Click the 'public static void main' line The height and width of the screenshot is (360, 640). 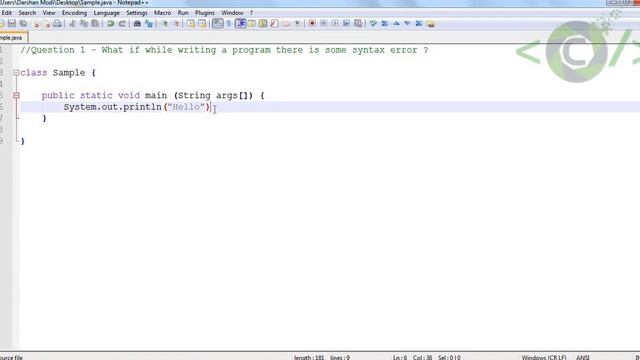[153, 96]
